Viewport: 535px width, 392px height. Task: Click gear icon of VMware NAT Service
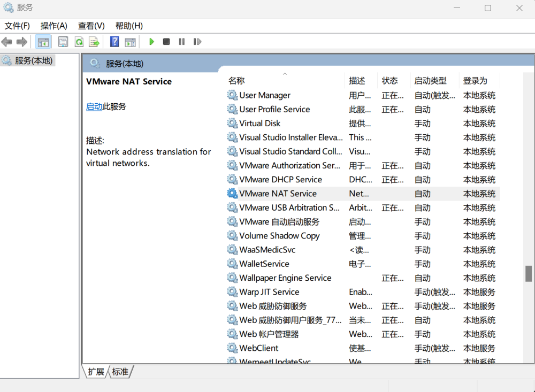tap(232, 194)
